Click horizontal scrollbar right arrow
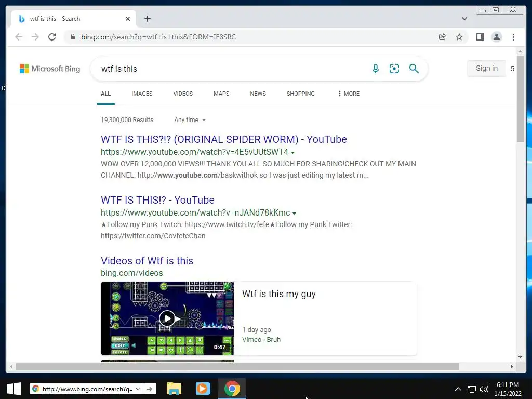The image size is (532, 399). [512, 366]
